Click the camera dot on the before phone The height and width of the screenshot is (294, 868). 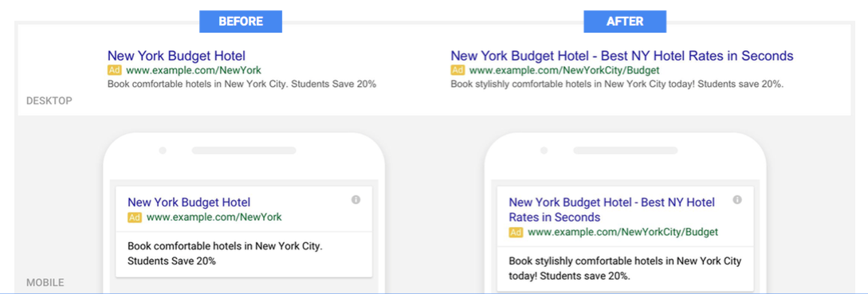point(162,151)
